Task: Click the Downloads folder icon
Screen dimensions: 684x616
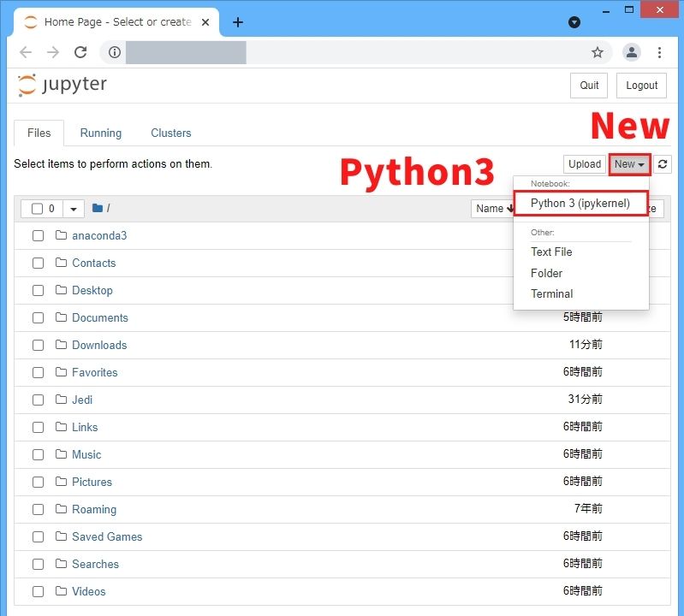Action: pyautogui.click(x=61, y=345)
